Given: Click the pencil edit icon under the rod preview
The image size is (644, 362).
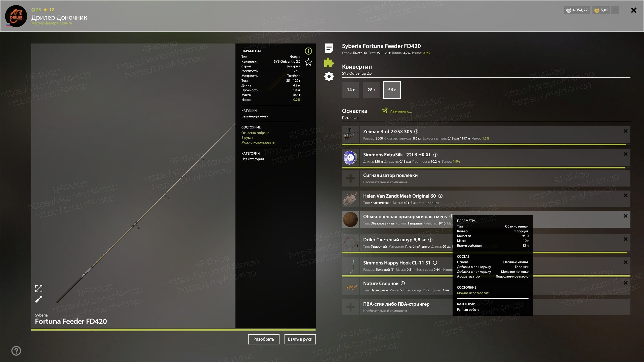Looking at the screenshot, I should point(38,299).
